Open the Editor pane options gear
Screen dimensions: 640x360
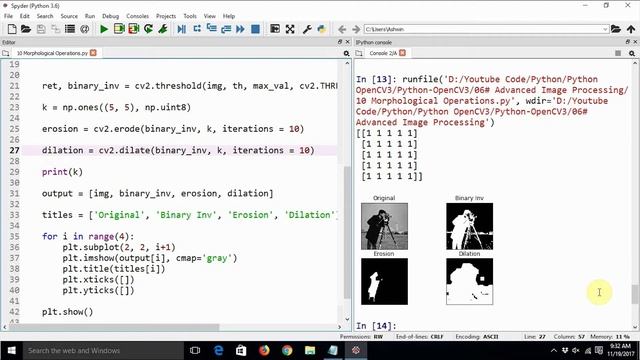pyautogui.click(x=346, y=53)
